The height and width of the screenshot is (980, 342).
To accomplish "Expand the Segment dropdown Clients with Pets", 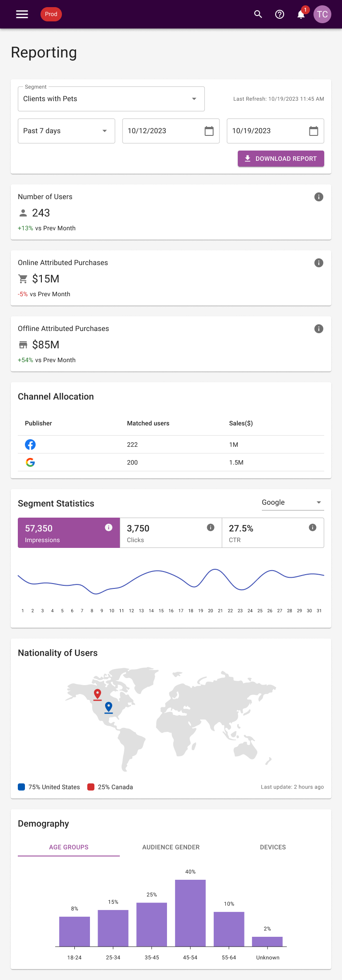I will pos(111,99).
